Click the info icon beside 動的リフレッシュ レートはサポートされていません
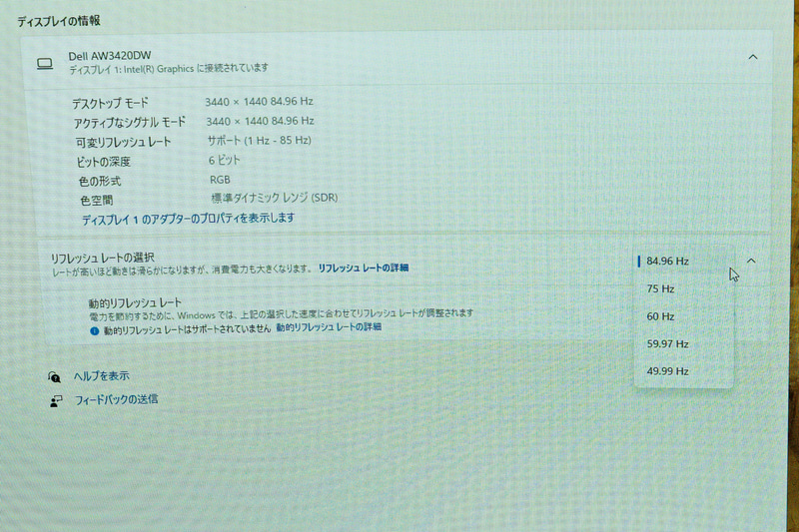799x532 pixels. click(x=94, y=331)
